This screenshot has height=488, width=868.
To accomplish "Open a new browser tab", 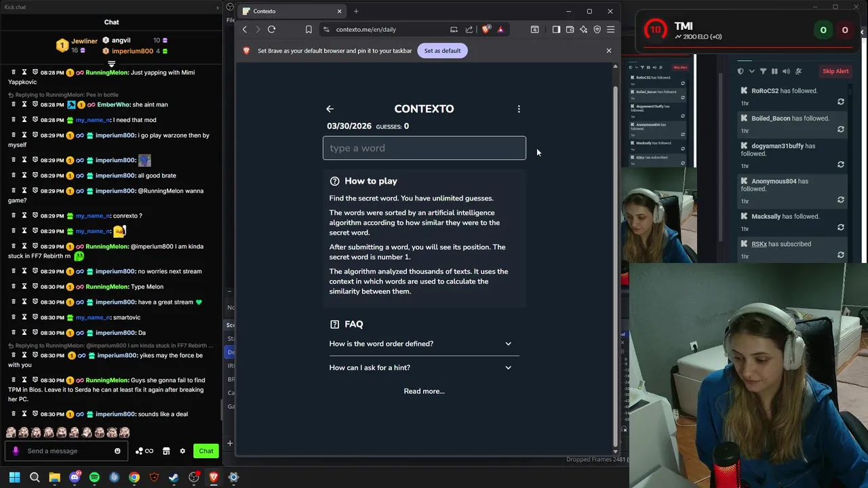I will 356,11.
